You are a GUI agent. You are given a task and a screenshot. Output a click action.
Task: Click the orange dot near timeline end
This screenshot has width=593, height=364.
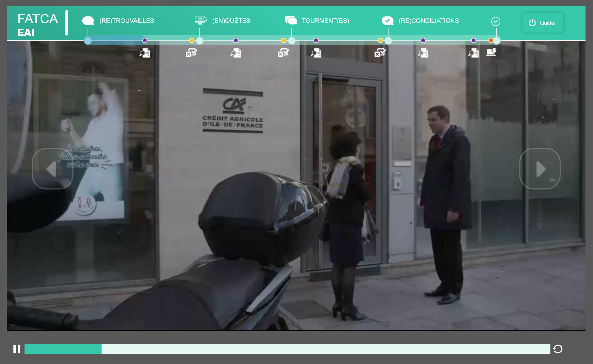(x=491, y=41)
